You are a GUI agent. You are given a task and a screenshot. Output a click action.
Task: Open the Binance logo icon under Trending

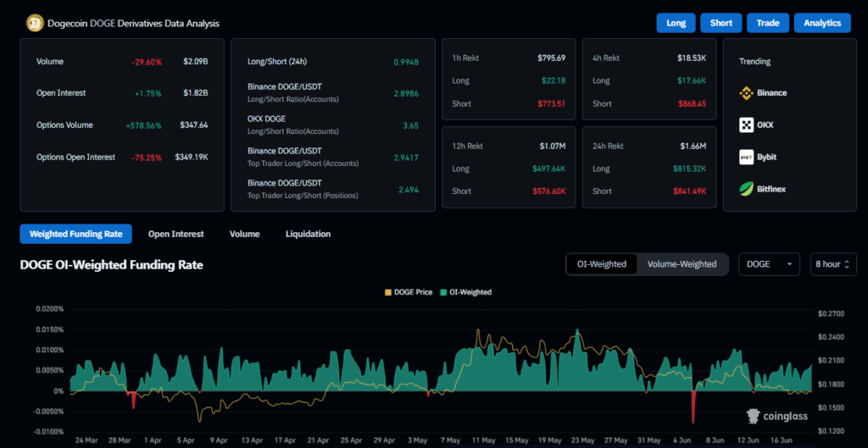tap(746, 93)
